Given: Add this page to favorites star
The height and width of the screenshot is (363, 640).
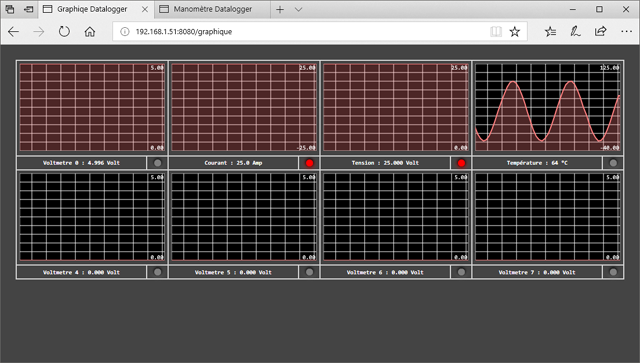Looking at the screenshot, I should pos(515,31).
